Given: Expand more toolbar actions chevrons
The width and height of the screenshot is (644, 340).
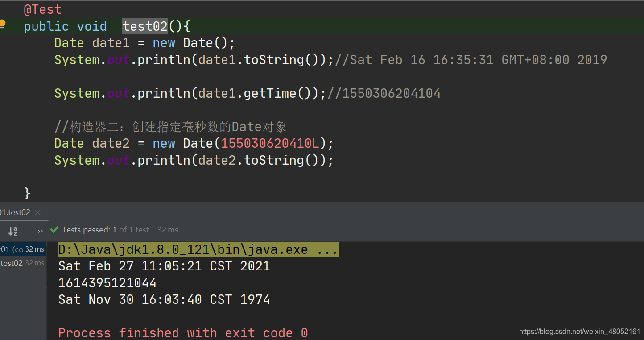Looking at the screenshot, I should tap(40, 231).
